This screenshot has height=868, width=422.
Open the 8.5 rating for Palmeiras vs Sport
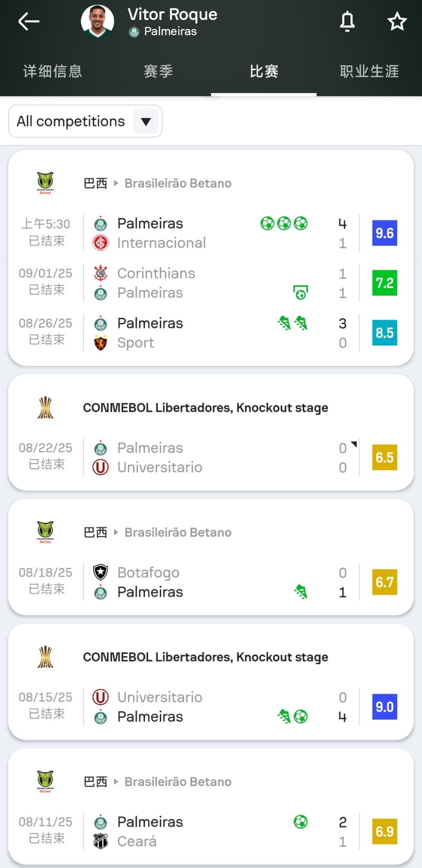coord(384,333)
